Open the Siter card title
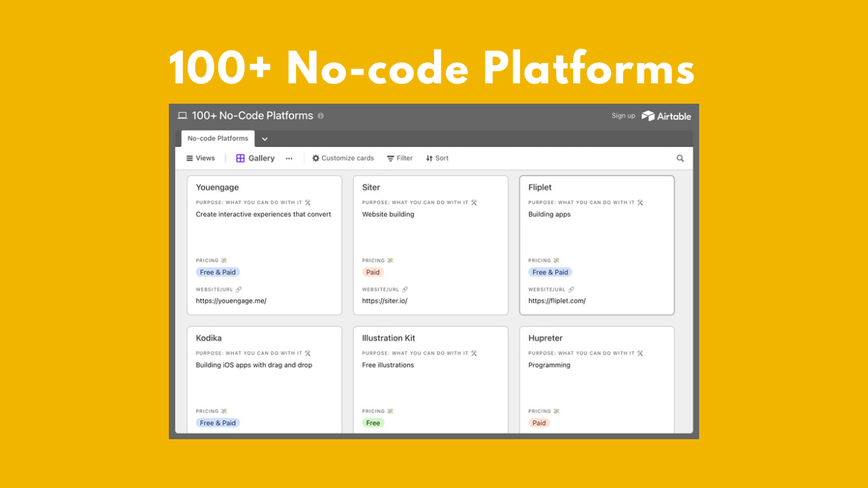Viewport: 868px width, 488px height. (371, 188)
